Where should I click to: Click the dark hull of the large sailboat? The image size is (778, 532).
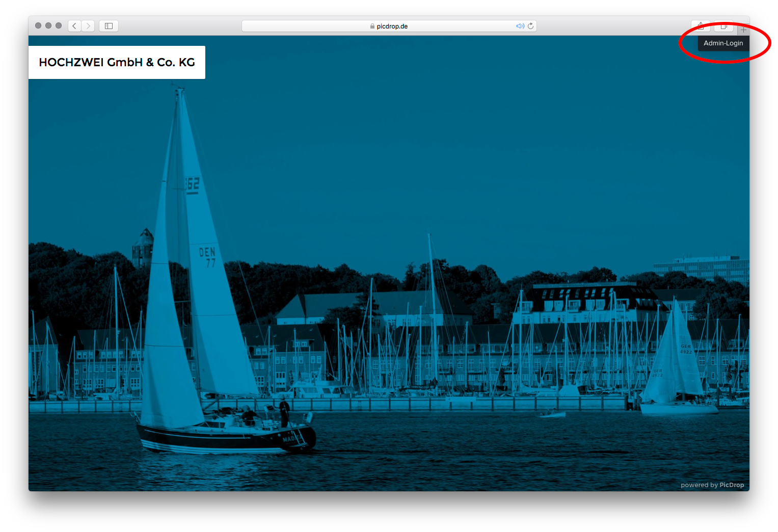tap(224, 439)
